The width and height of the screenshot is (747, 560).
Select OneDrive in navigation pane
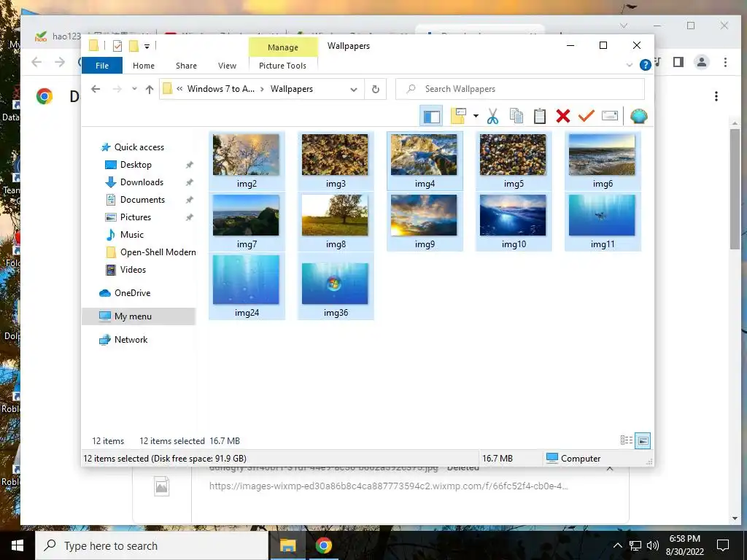(x=132, y=293)
